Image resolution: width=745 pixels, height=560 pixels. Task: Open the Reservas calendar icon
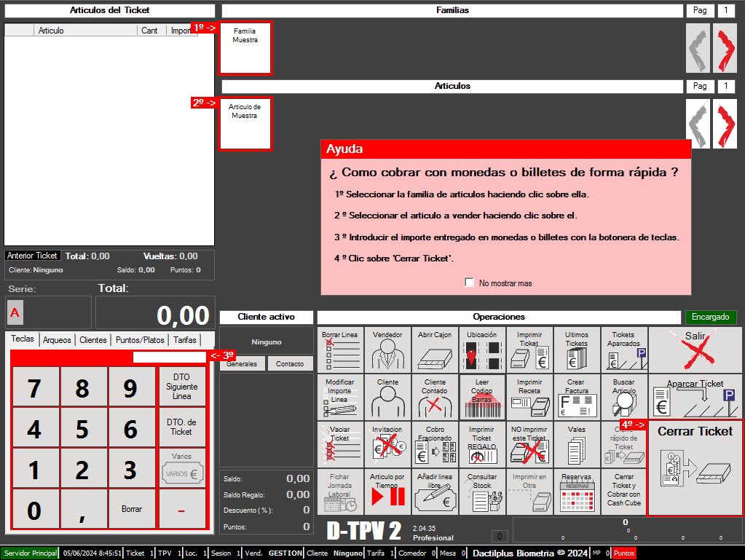point(577,492)
